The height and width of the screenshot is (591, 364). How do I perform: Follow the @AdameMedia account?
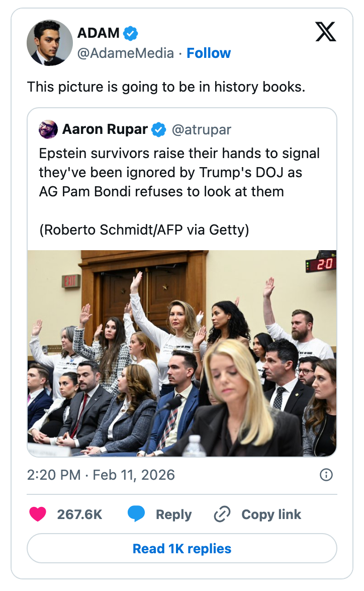point(209,53)
